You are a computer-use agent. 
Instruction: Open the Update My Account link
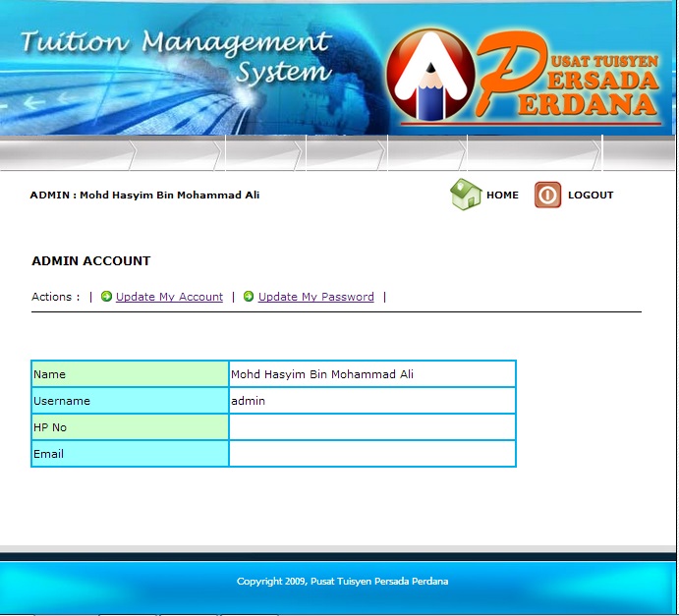(169, 297)
